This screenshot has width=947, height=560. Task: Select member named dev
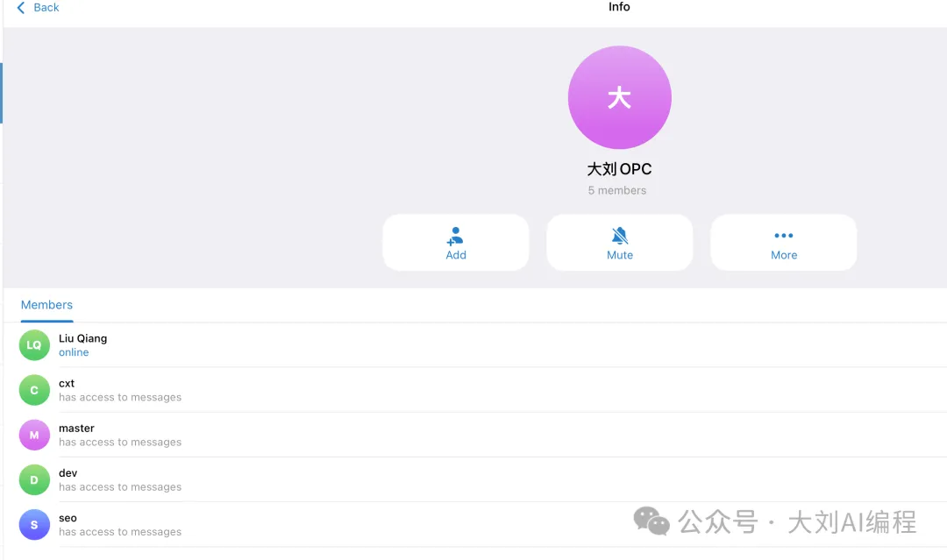pyautogui.click(x=474, y=479)
